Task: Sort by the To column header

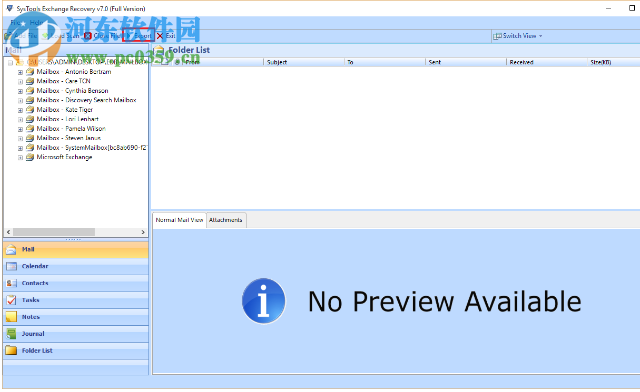Action: (x=385, y=62)
